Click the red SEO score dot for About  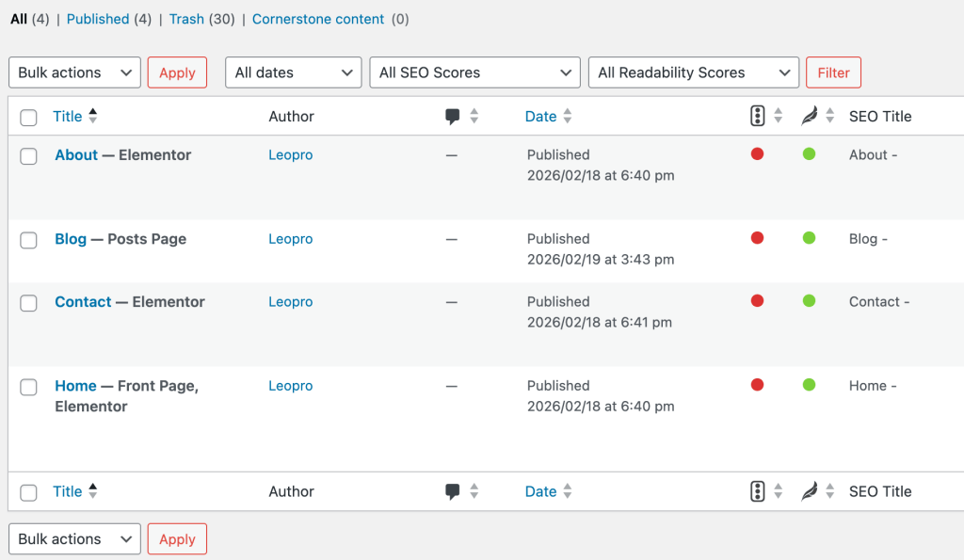click(758, 154)
